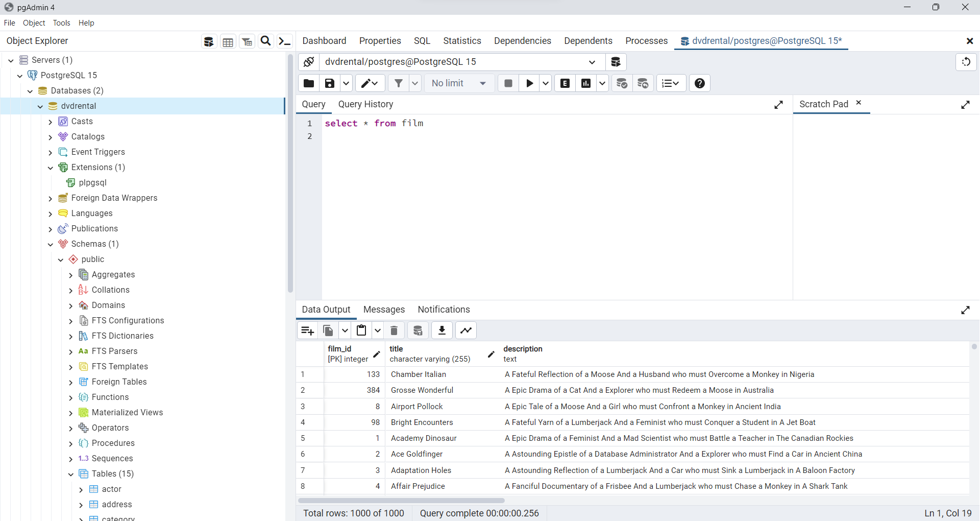Viewport: 980px width, 521px height.
Task: Click Add row icon in Data Output
Action: click(x=308, y=330)
